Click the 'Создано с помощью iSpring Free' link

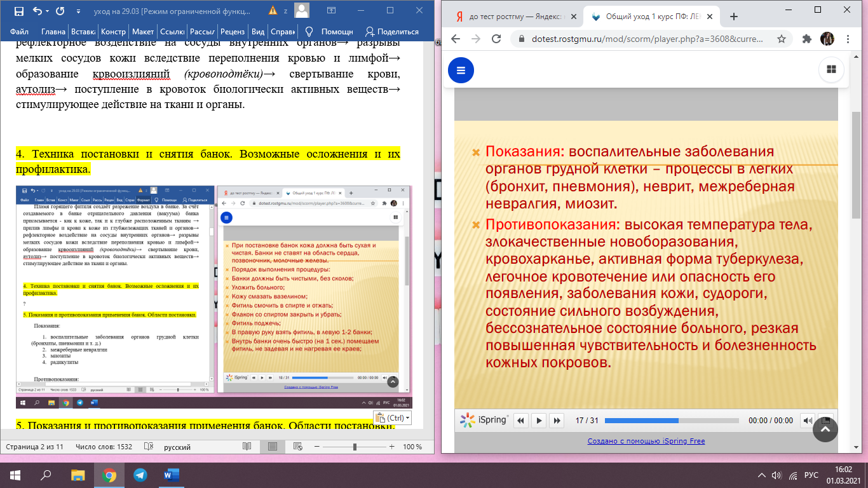coord(646,441)
